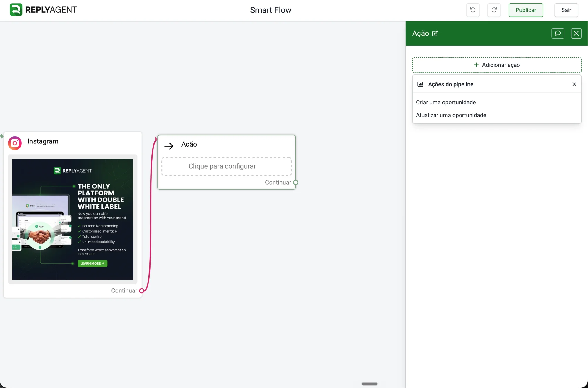Close the Ação side panel

[x=576, y=33]
